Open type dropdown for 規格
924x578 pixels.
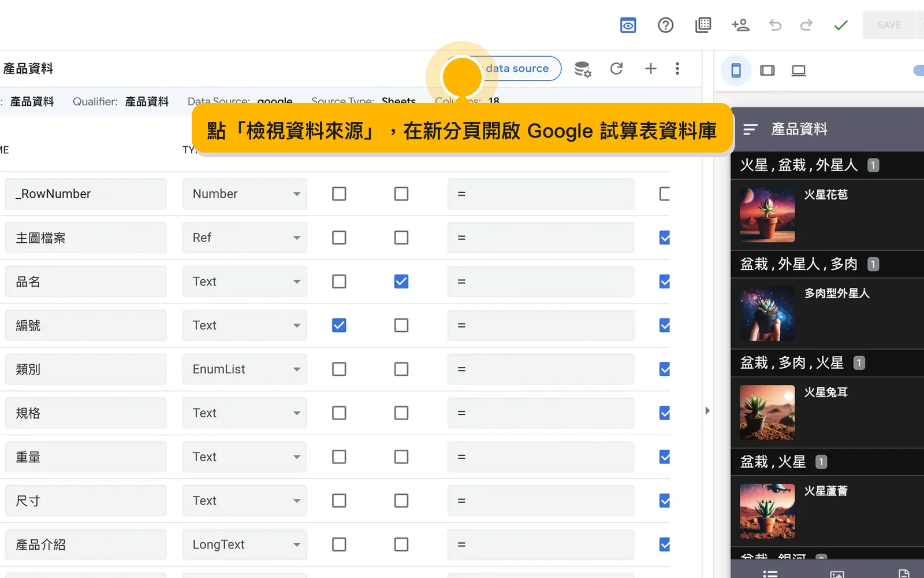pos(245,413)
